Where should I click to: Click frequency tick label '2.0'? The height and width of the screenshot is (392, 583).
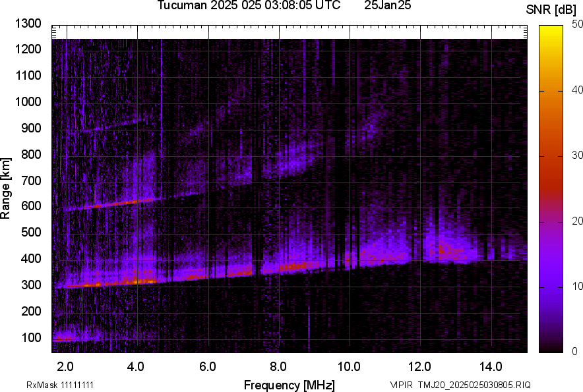point(65,367)
